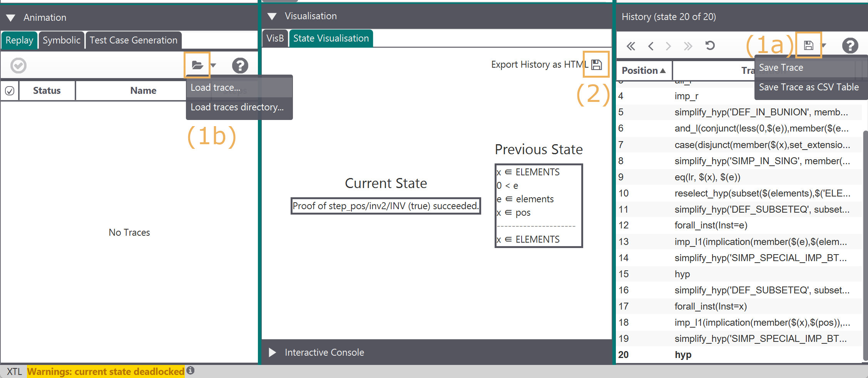
Task: Collapse the Visualisation panel triangle
Action: [272, 16]
